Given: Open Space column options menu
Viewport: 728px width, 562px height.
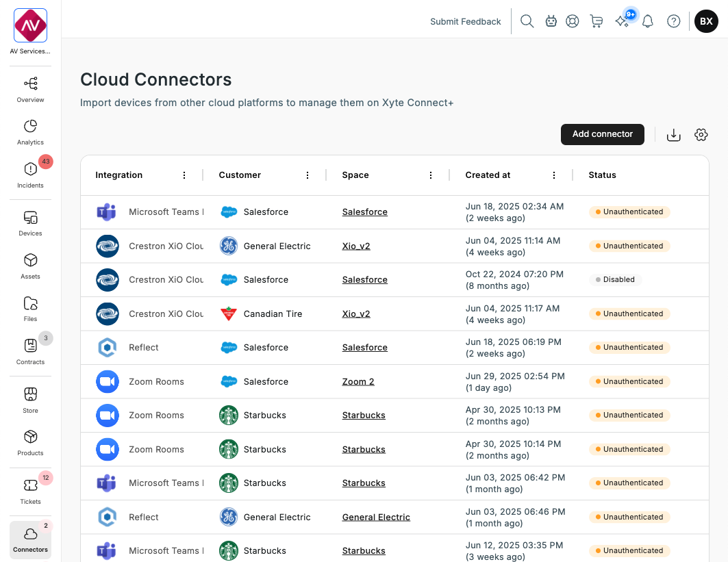Looking at the screenshot, I should click(x=431, y=175).
